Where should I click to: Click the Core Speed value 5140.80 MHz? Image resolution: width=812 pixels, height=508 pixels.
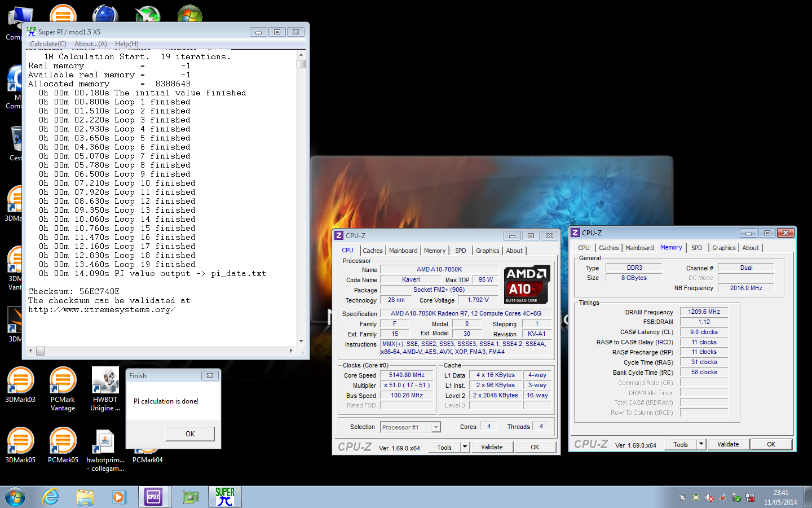pyautogui.click(x=407, y=375)
